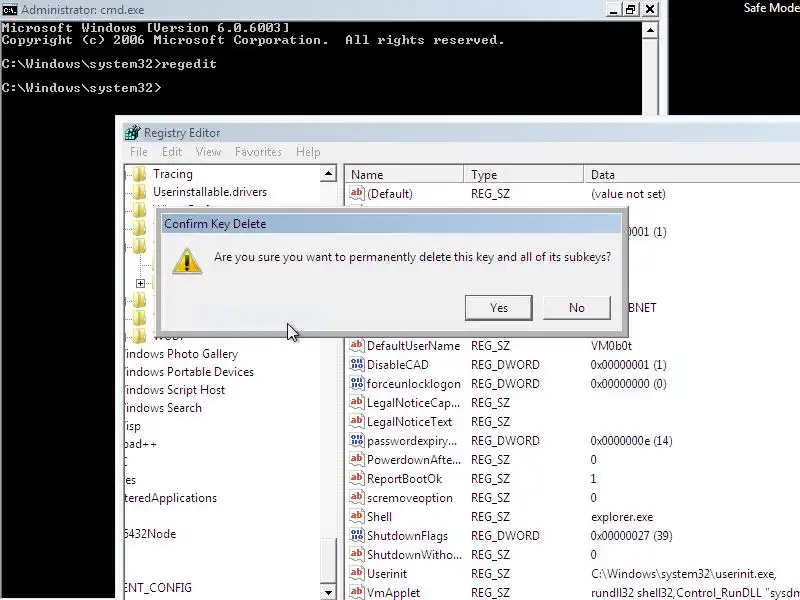Click the passwordexpiry DWORD icon

[357, 440]
